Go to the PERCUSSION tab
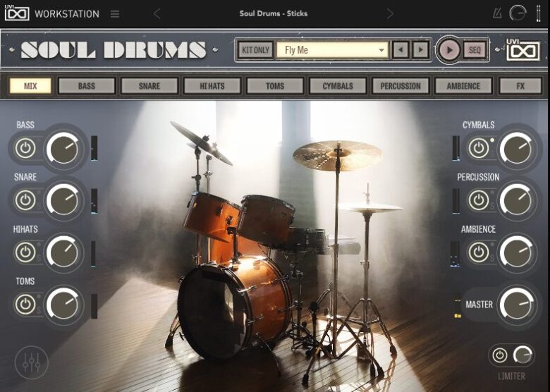 401,86
